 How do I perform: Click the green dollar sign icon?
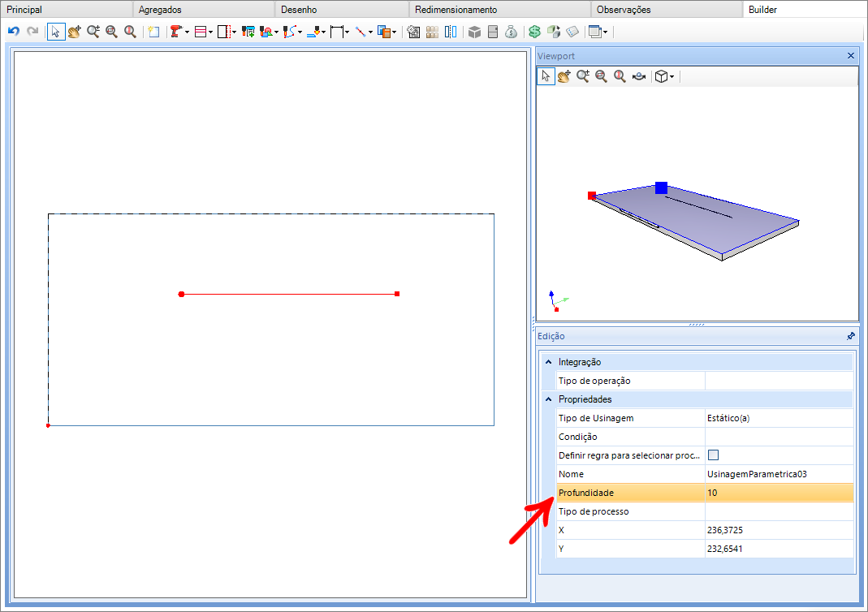pyautogui.click(x=534, y=32)
